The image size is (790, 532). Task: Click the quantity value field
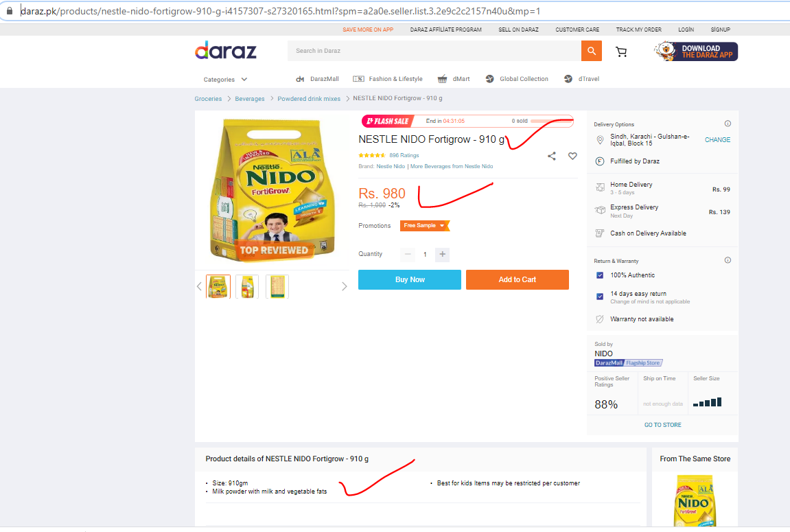(x=425, y=255)
